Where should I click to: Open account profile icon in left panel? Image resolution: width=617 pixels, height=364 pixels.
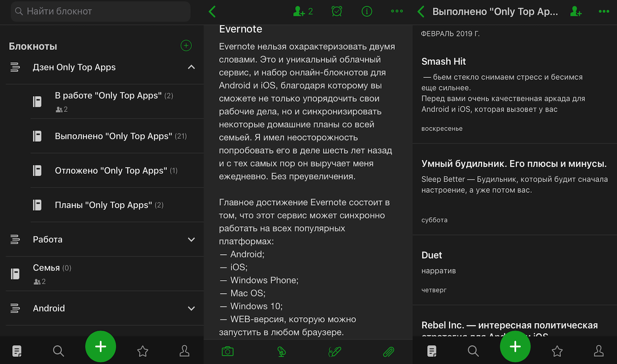click(x=184, y=351)
